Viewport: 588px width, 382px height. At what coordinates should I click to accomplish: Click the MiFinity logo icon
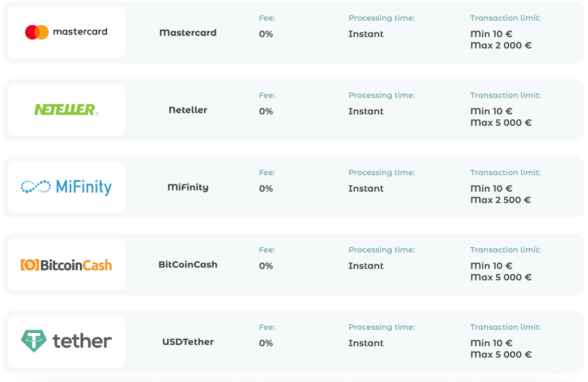click(x=66, y=187)
